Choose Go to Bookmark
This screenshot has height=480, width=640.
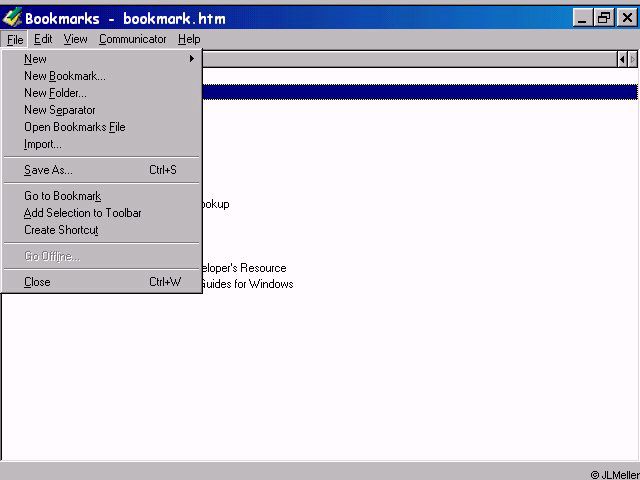click(102, 196)
